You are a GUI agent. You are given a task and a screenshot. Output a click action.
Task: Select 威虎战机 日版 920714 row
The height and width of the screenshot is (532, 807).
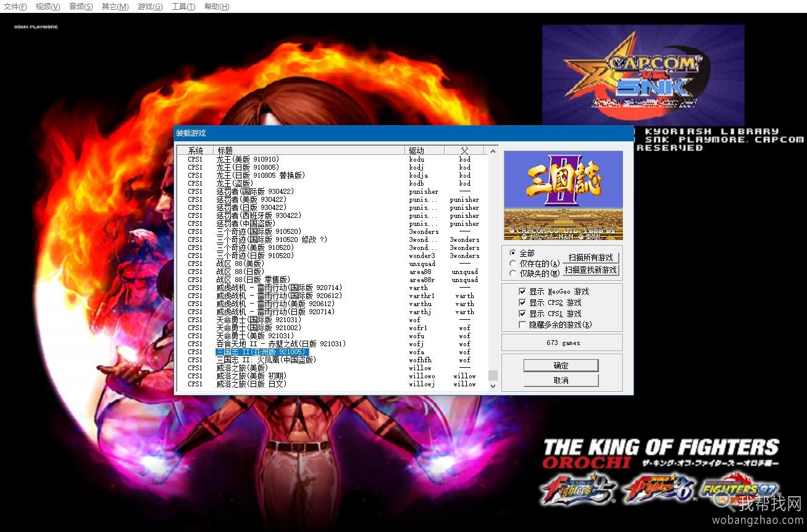(x=332, y=312)
